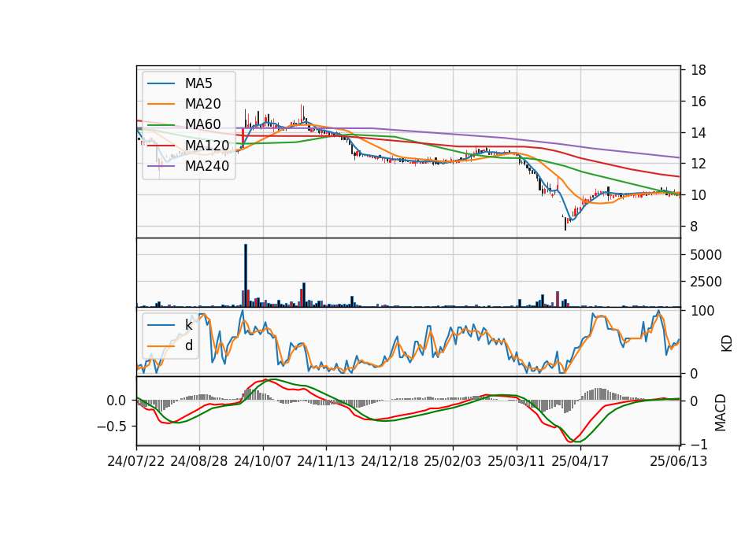Click the MA20 legend label
This screenshot has height=543, width=756.
[202, 104]
